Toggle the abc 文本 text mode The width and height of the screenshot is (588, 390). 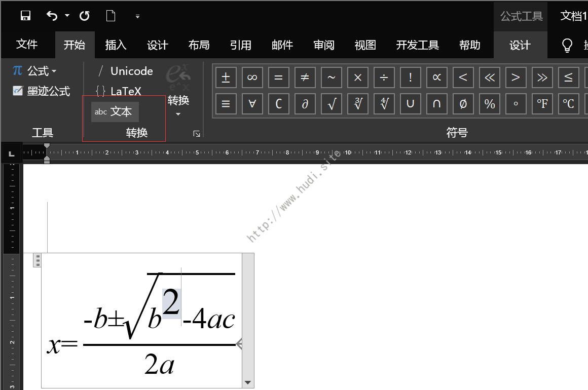click(x=115, y=112)
